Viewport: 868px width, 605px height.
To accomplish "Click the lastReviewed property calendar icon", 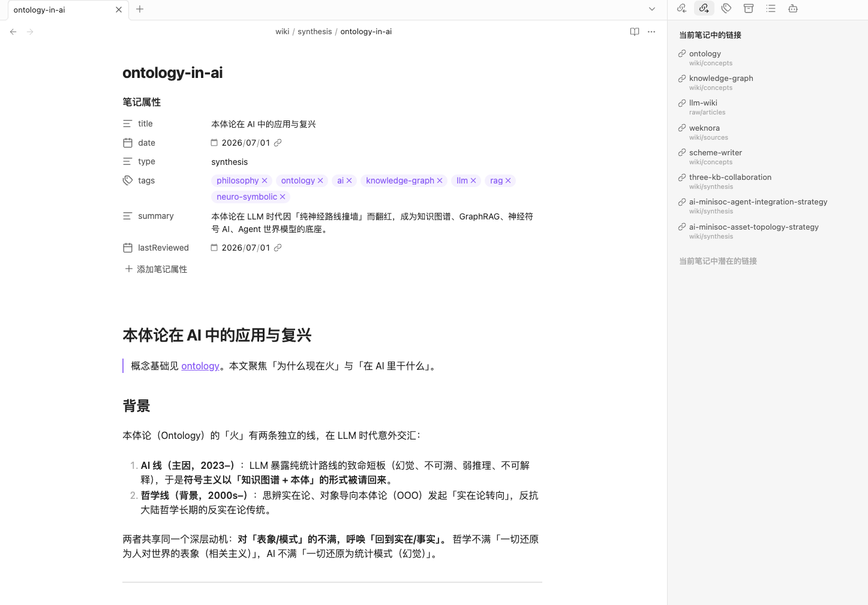I will tap(128, 248).
